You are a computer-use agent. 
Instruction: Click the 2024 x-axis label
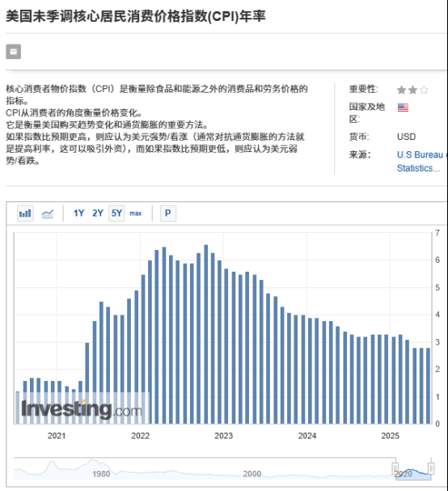coord(307,435)
